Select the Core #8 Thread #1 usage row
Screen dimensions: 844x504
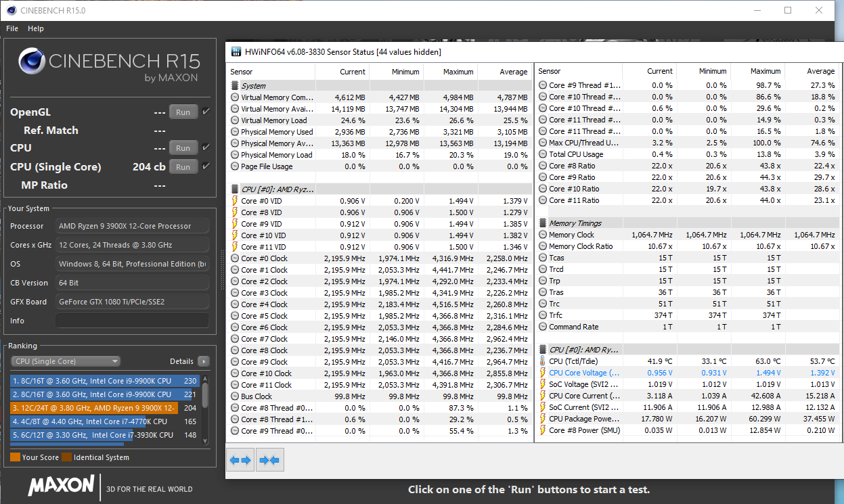point(380,419)
